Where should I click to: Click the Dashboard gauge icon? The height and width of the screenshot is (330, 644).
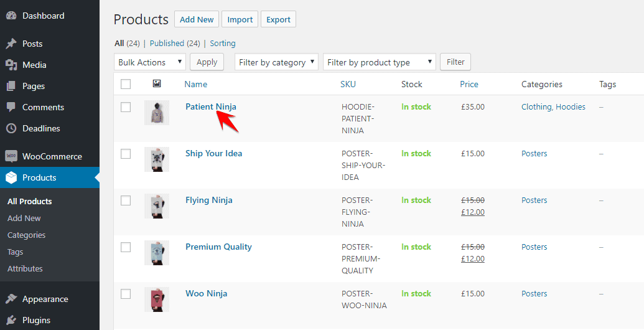[11, 16]
